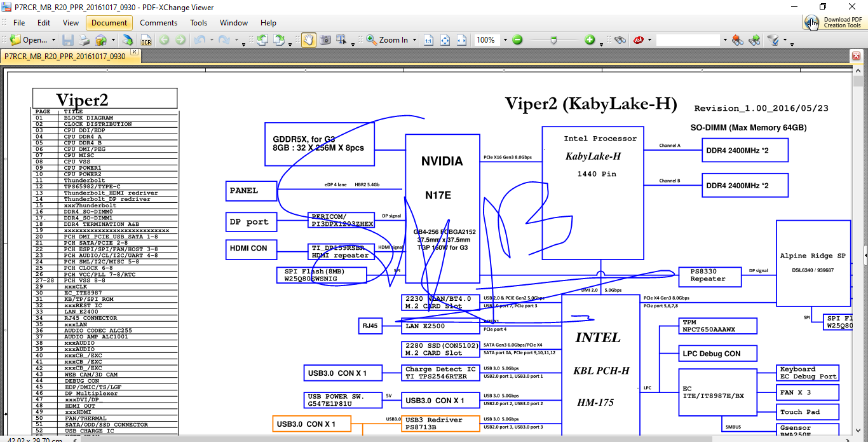Click the green minus zoom out button
The height and width of the screenshot is (442, 868).
pyautogui.click(x=517, y=40)
